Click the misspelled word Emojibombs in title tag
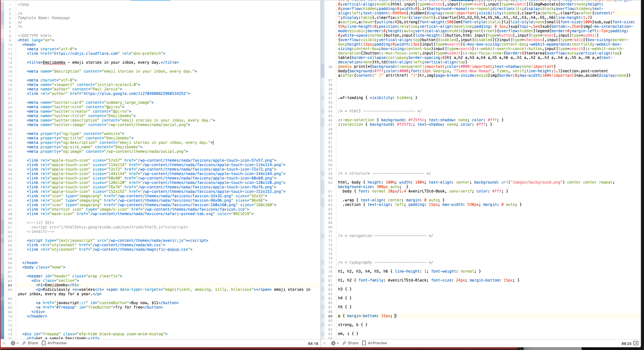644x350 pixels. pos(54,63)
